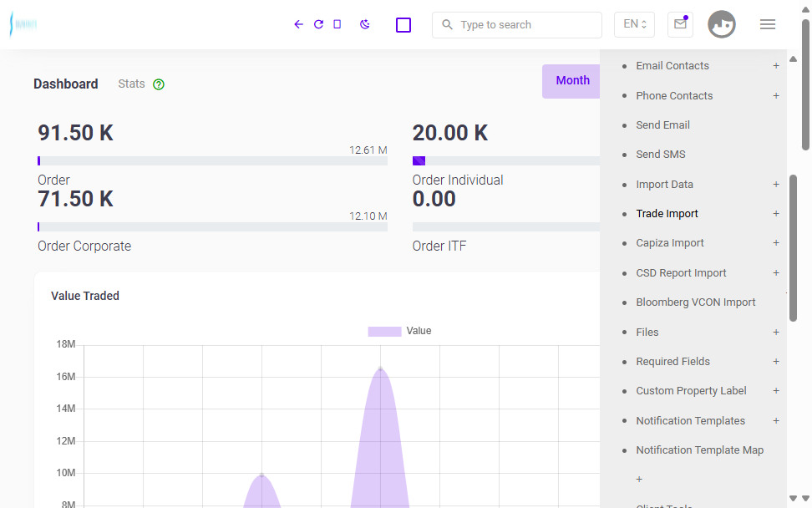Open Send Email menu item
This screenshot has height=508, width=812.
pos(662,124)
